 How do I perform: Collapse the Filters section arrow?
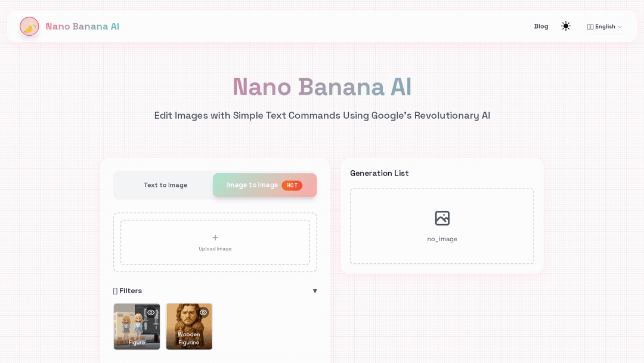pos(315,291)
